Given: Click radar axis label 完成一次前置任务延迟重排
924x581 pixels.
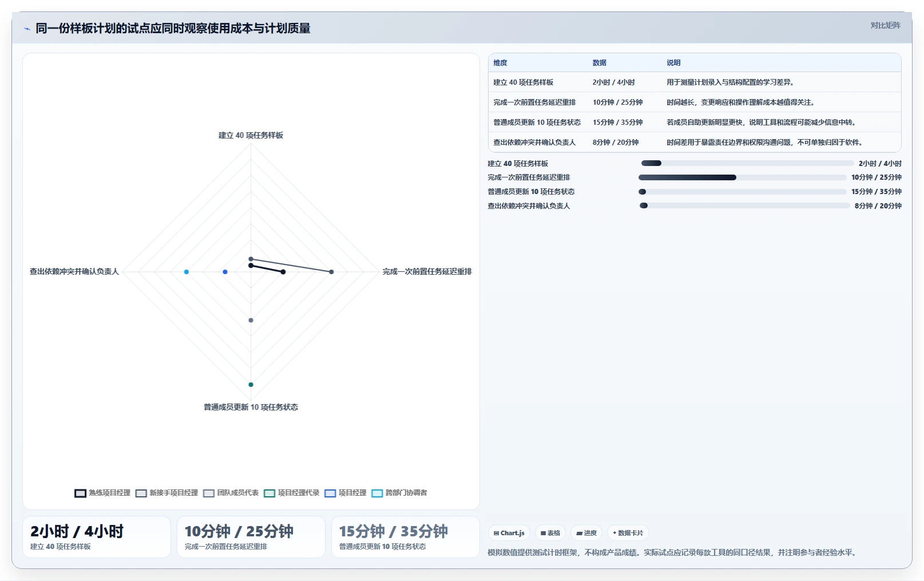Looking at the screenshot, I should click(427, 272).
